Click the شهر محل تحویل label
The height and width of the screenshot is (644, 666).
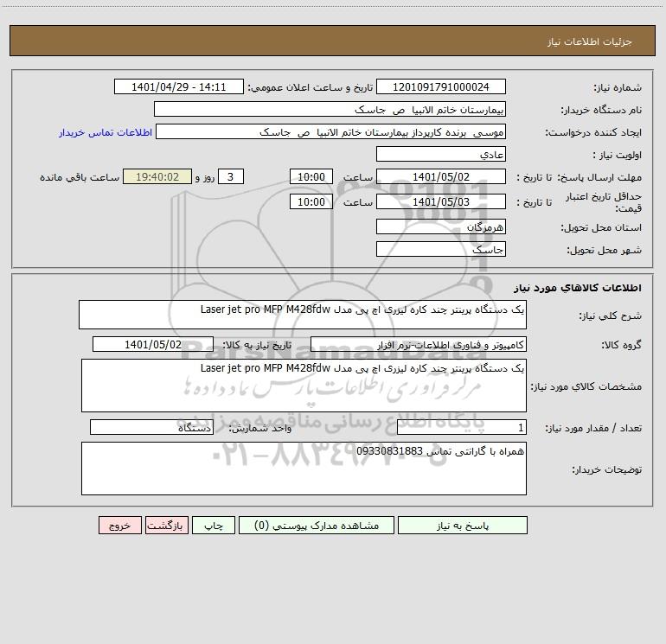click(604, 250)
